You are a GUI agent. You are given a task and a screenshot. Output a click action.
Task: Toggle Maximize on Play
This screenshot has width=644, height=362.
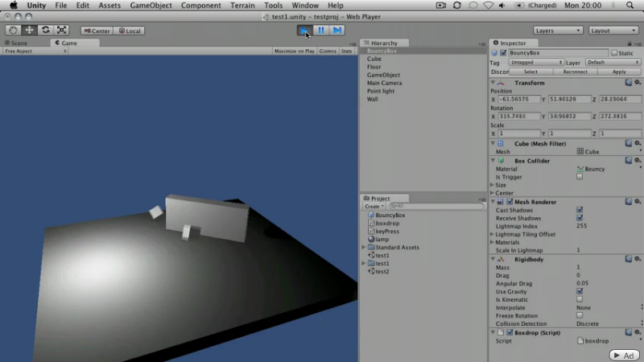(294, 51)
